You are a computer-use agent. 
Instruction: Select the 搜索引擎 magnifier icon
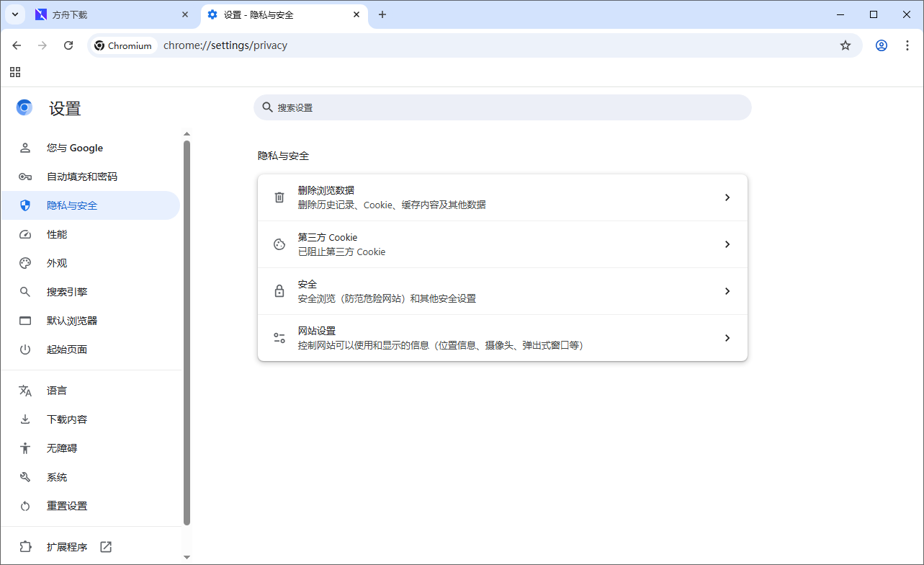(24, 291)
